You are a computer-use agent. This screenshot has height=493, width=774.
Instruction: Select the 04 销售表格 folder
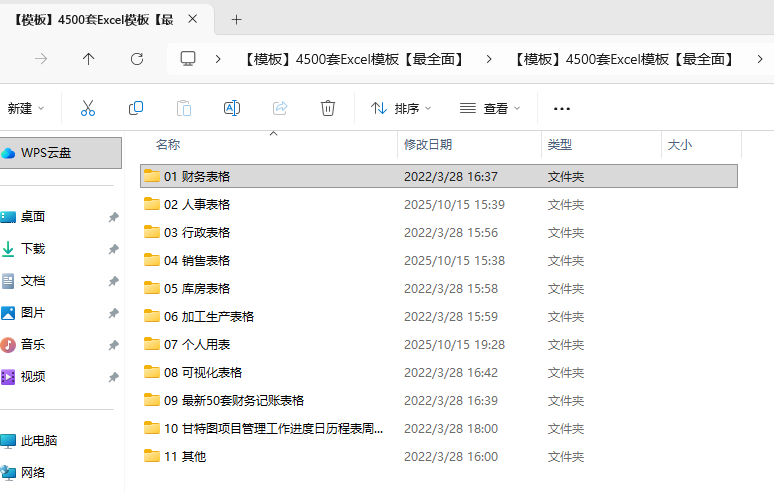[439, 260]
